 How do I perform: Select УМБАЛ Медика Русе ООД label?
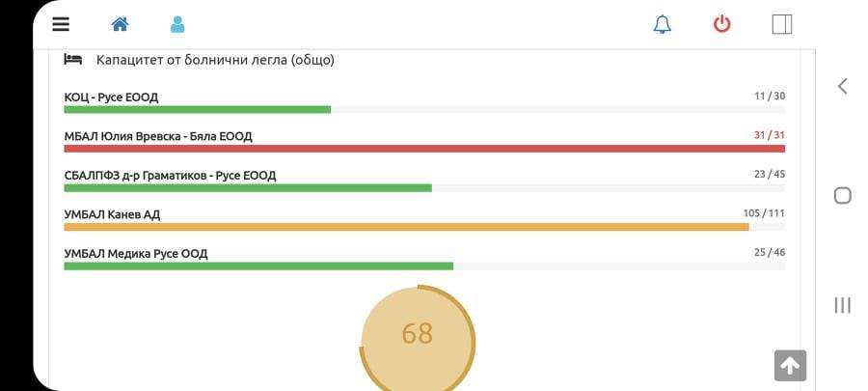click(x=136, y=254)
